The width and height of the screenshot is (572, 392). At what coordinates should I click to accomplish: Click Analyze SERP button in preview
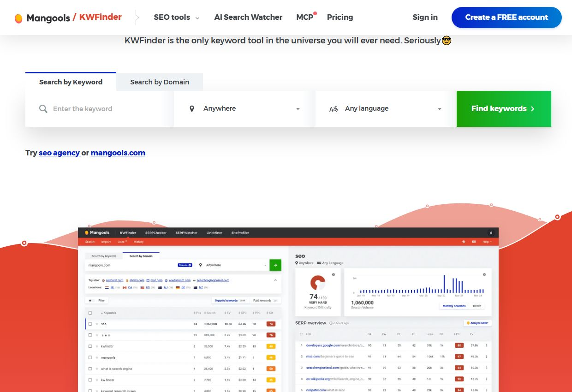[477, 323]
